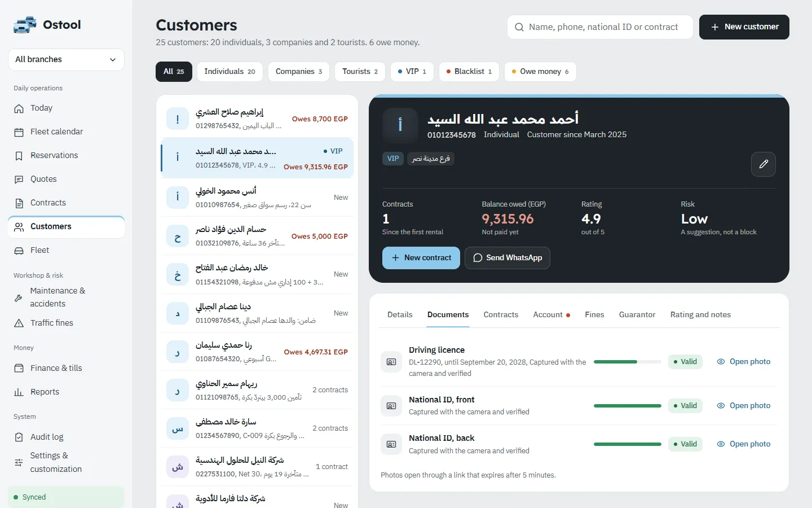Image resolution: width=812 pixels, height=508 pixels.
Task: Open photo of National ID, back
Action: 743,444
